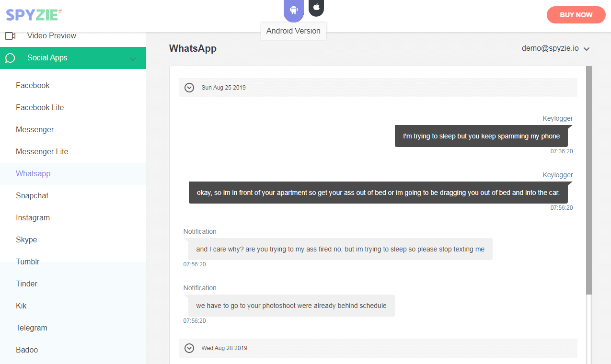611x364 pixels.
Task: Open the Instagram sidebar item
Action: [33, 218]
